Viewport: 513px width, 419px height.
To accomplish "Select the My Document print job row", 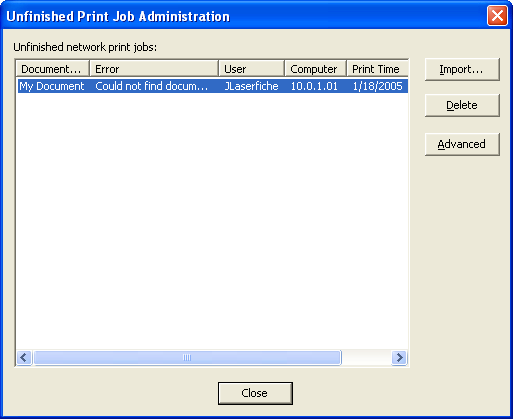I will [x=213, y=86].
